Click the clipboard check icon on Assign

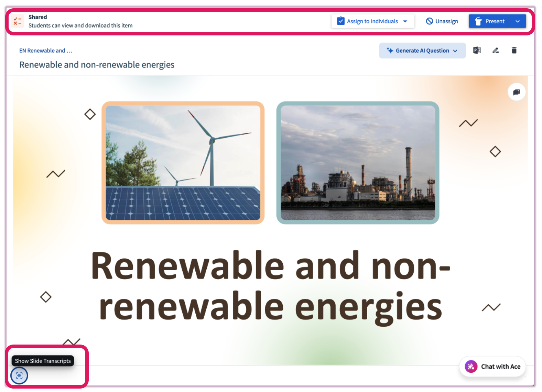tap(340, 21)
